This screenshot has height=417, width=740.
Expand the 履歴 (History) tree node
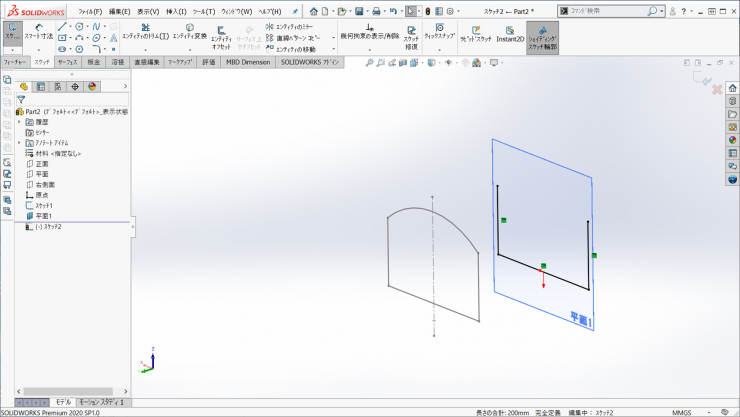tap(18, 121)
